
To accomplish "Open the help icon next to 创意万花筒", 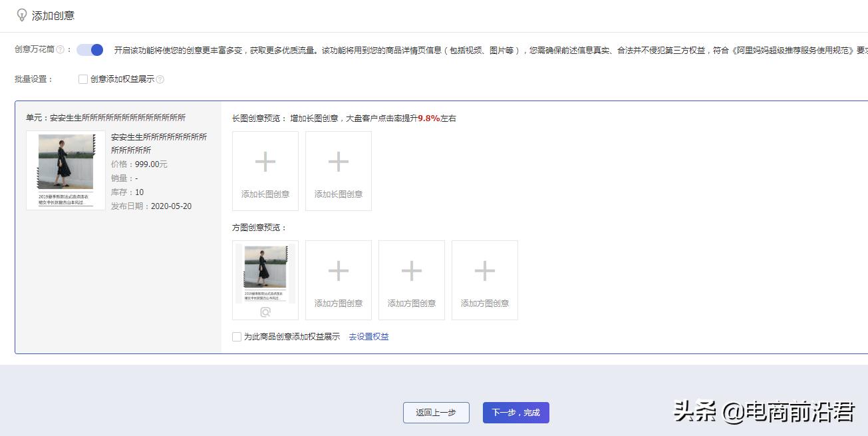I will coord(60,50).
